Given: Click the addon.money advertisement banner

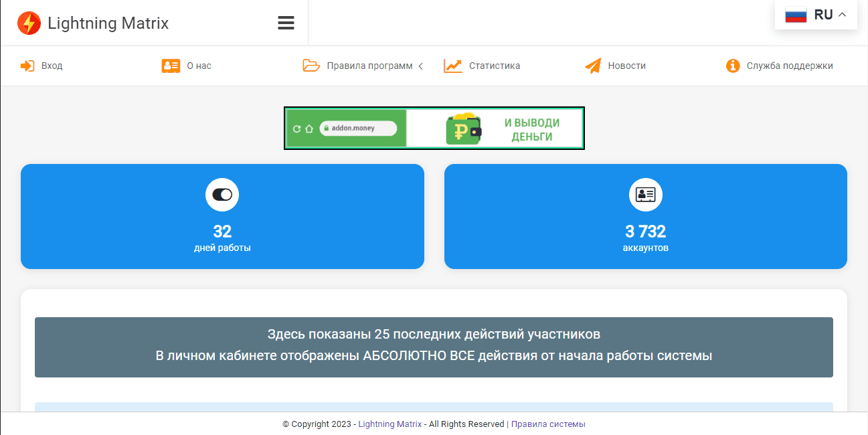Looking at the screenshot, I should pyautogui.click(x=434, y=128).
